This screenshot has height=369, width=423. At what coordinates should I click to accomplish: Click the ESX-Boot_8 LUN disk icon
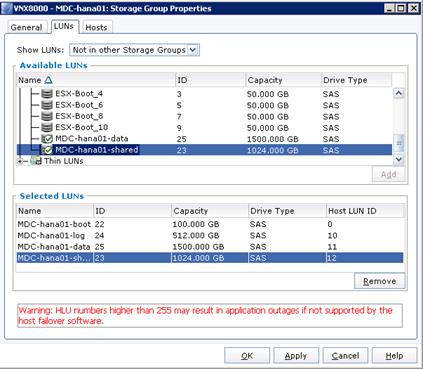47,116
